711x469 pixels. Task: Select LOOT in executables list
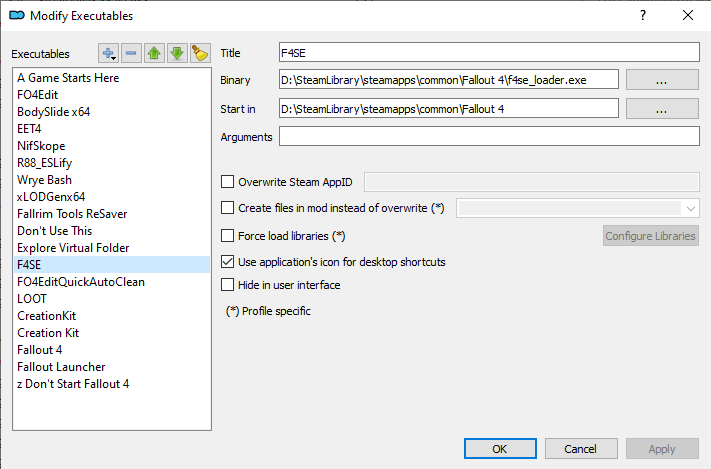coord(112,298)
